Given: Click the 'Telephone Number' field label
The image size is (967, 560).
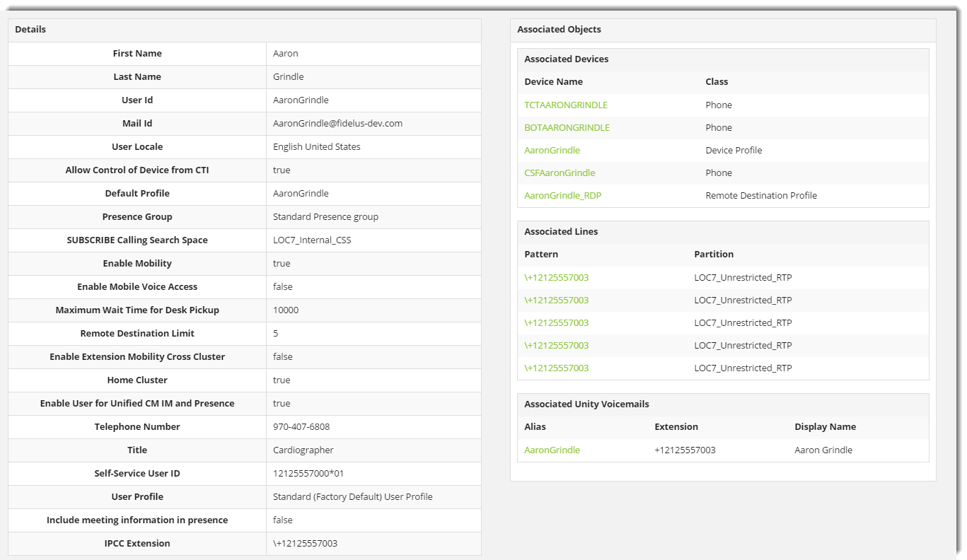Looking at the screenshot, I should point(137,426).
